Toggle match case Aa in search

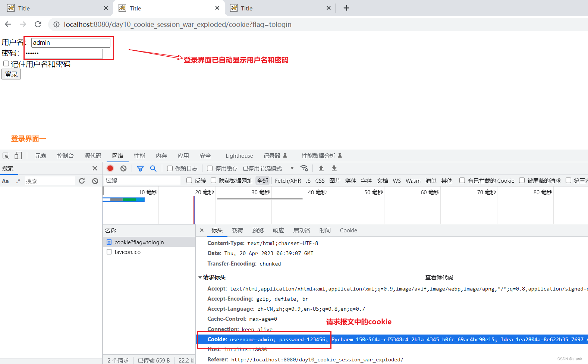(5, 181)
